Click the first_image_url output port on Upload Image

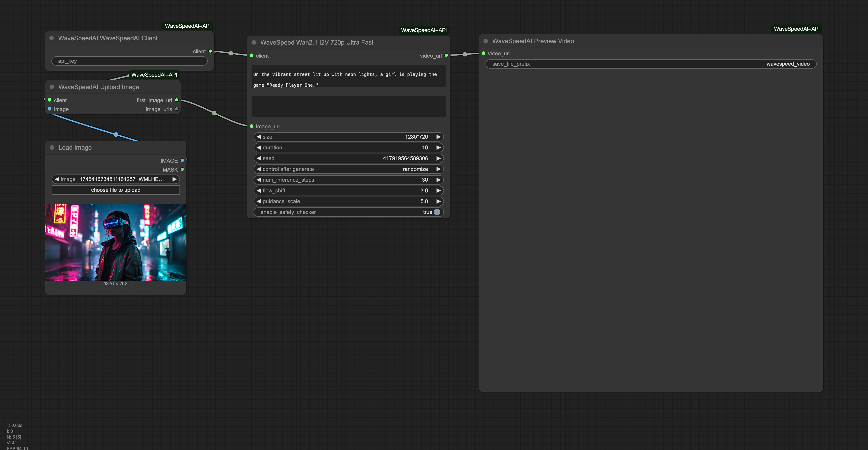click(177, 100)
